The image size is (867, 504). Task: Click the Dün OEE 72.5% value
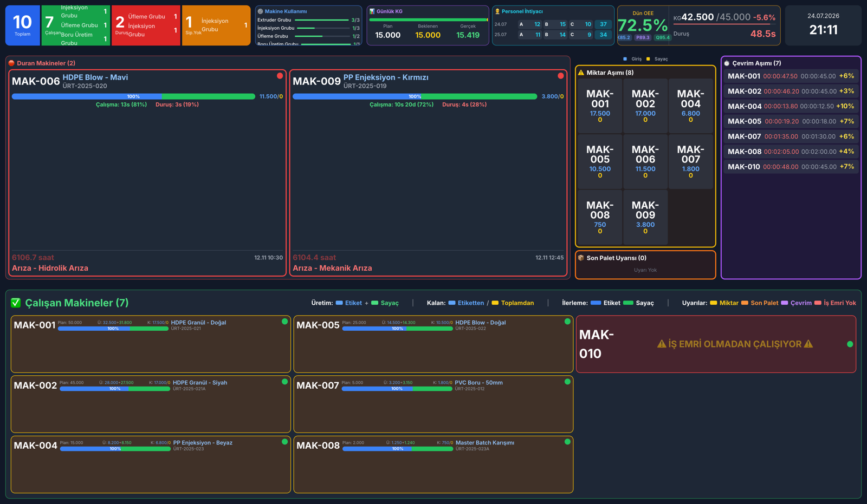[x=643, y=25]
